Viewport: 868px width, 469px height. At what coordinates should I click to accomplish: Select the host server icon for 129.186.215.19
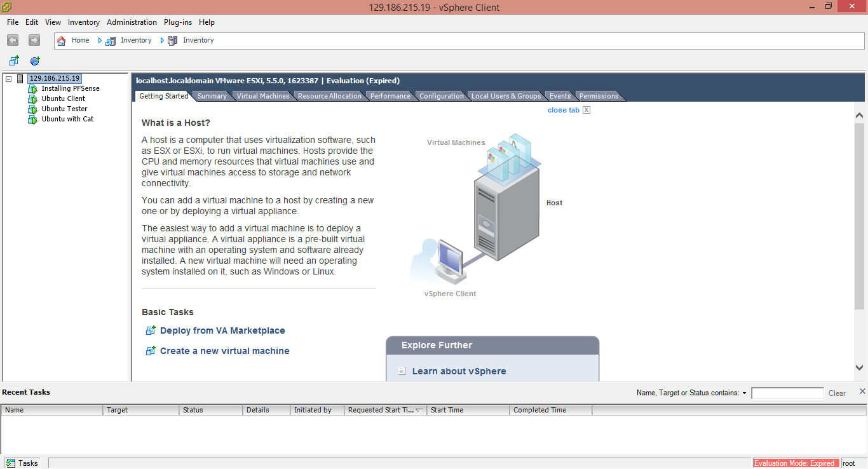point(20,79)
